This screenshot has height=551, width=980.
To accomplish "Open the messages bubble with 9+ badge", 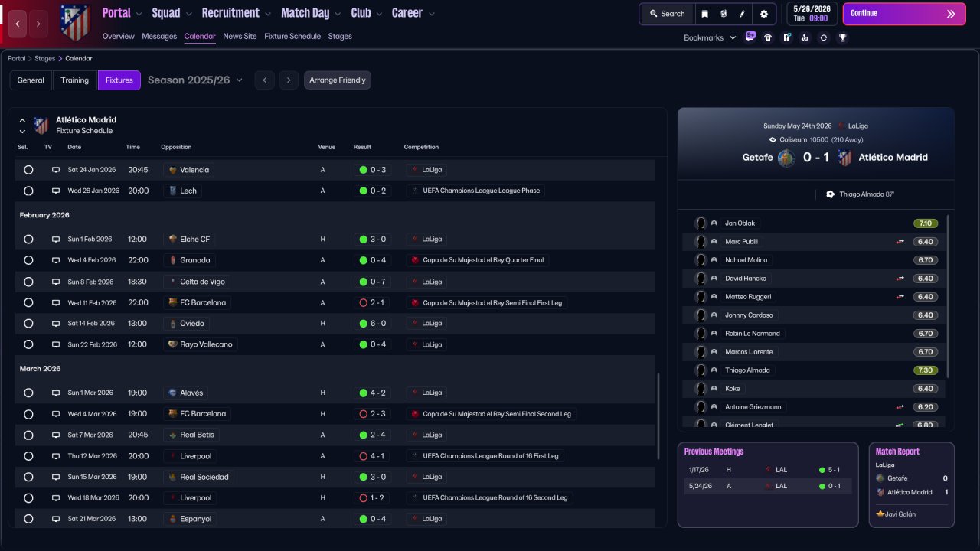I will [750, 37].
